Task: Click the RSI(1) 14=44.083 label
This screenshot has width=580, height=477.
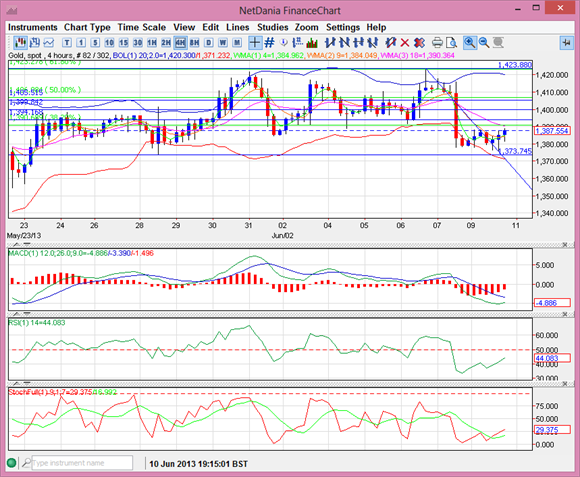Action: (x=37, y=322)
